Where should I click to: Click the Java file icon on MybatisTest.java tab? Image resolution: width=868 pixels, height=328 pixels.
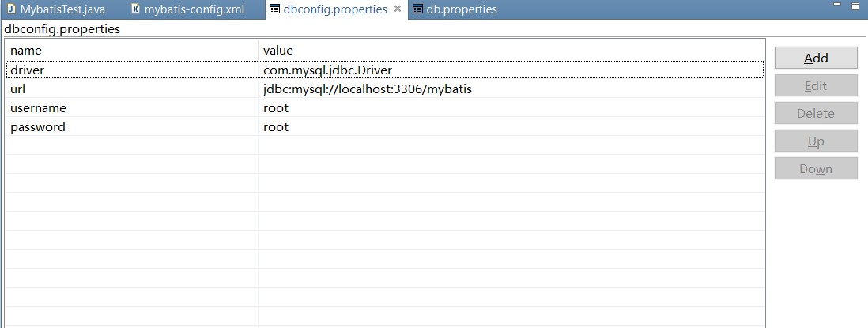(11, 9)
